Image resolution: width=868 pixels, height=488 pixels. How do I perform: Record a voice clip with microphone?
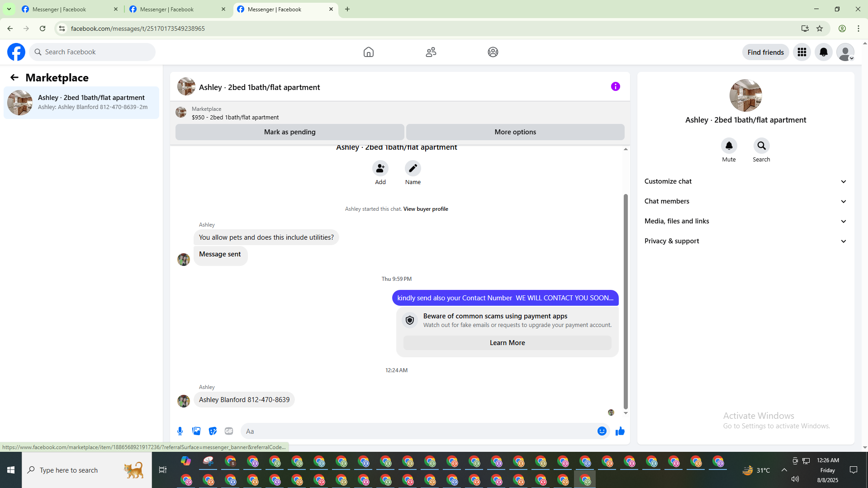coord(180,431)
